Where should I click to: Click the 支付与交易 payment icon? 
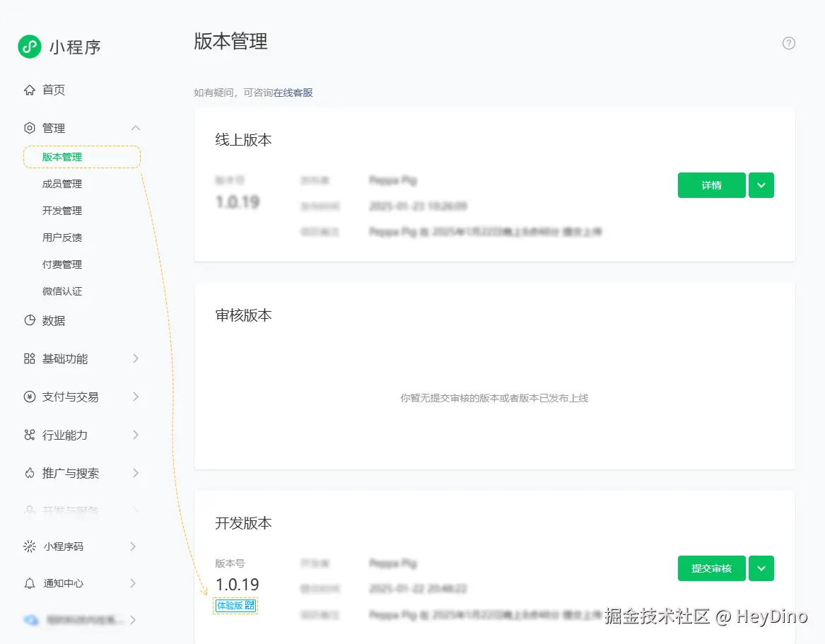pos(28,397)
